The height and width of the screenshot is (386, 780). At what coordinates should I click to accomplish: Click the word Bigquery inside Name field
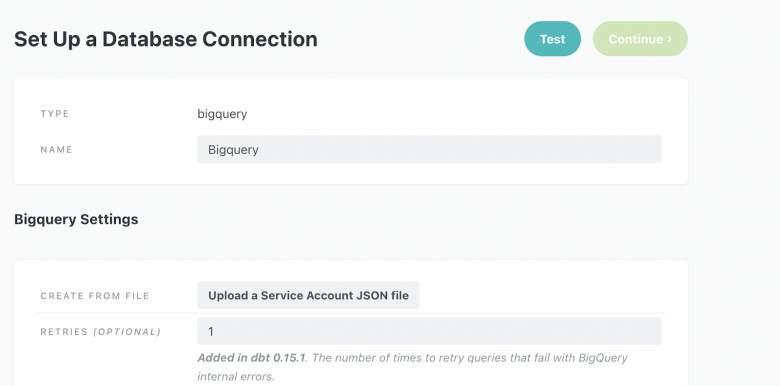233,150
